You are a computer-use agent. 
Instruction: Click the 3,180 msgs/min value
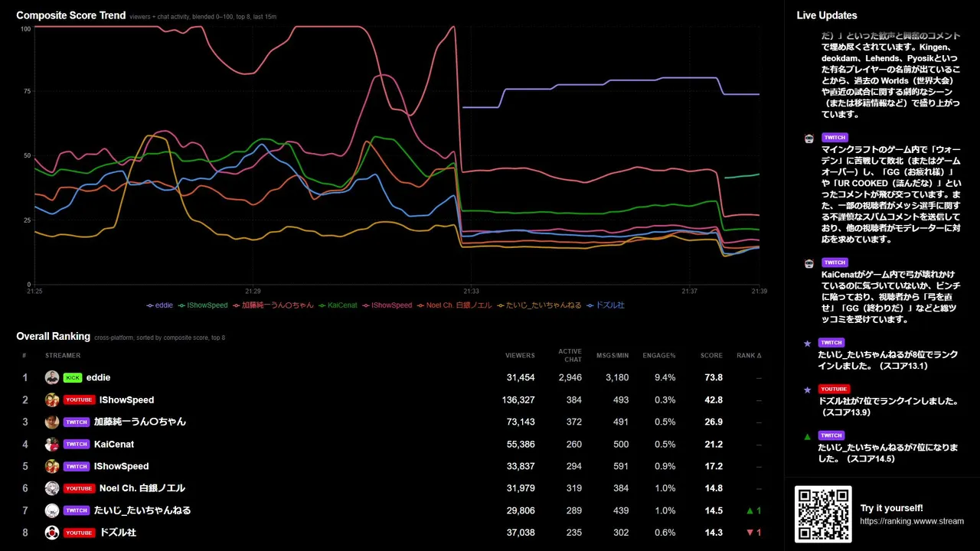coord(617,378)
